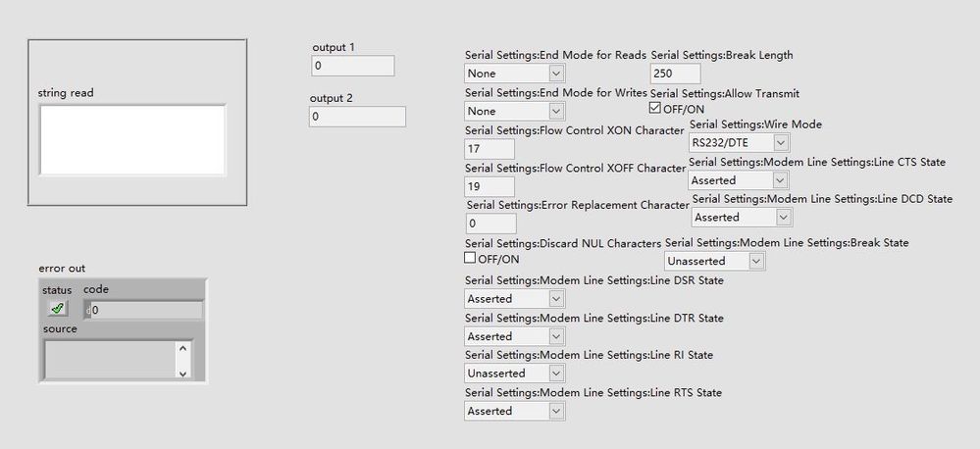Click the error out code field

coord(146,310)
